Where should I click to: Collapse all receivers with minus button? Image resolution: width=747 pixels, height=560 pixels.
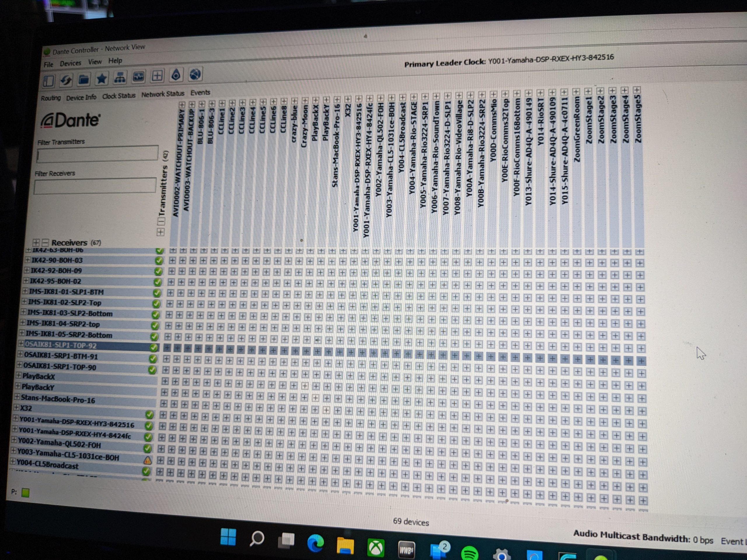click(45, 242)
